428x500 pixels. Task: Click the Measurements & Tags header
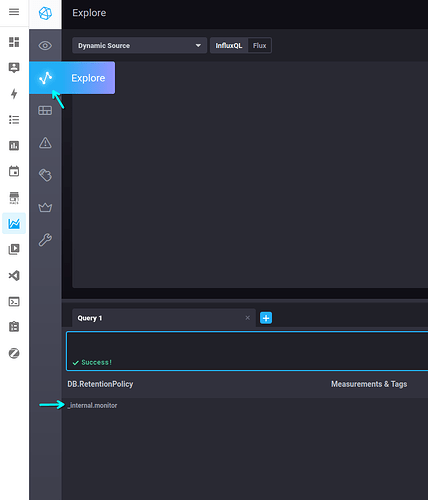369,384
